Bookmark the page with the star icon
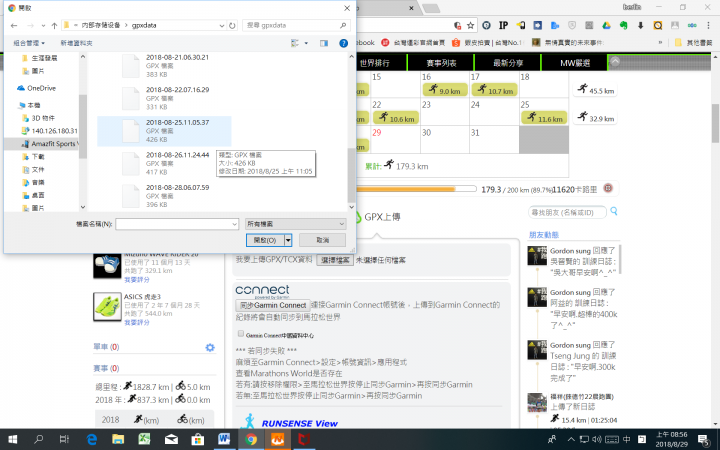Image resolution: width=720 pixels, height=450 pixels. [x=470, y=26]
